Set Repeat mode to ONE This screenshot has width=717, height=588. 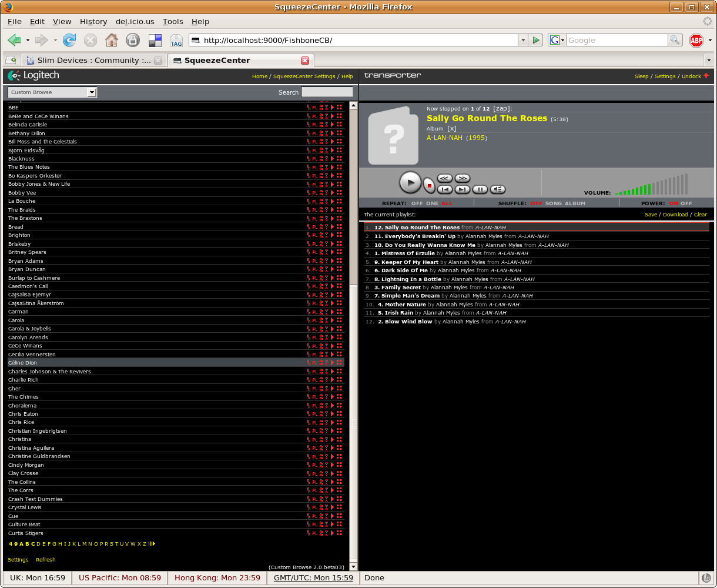coord(432,203)
